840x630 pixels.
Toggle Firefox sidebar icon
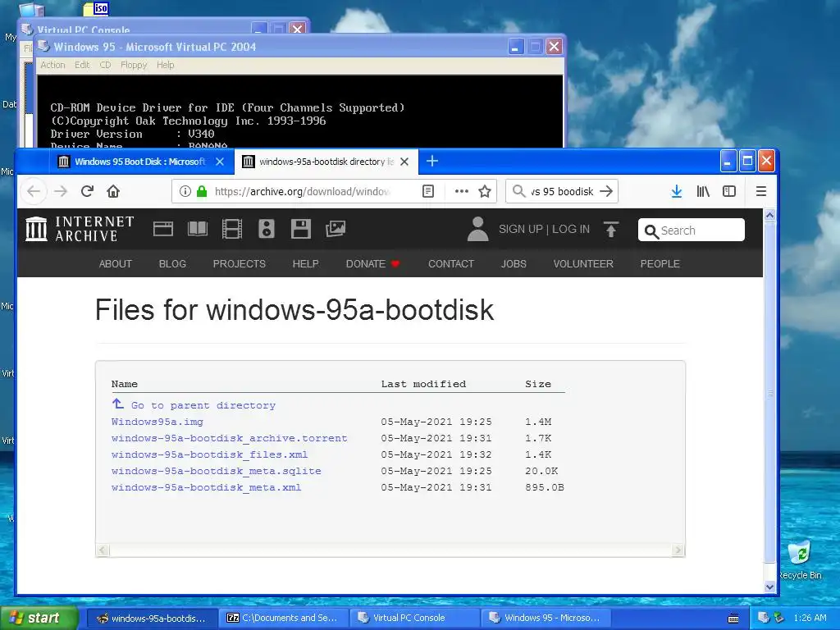click(x=729, y=191)
